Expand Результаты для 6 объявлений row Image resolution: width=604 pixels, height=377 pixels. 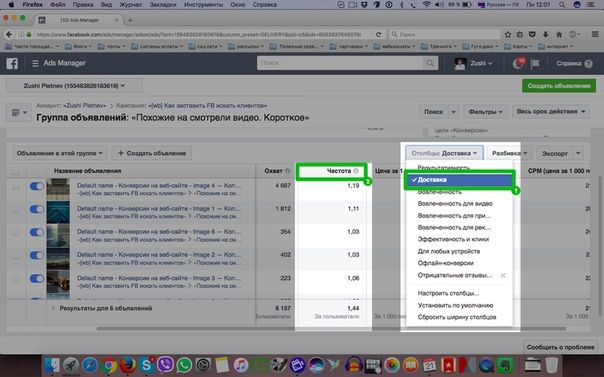coord(53,308)
